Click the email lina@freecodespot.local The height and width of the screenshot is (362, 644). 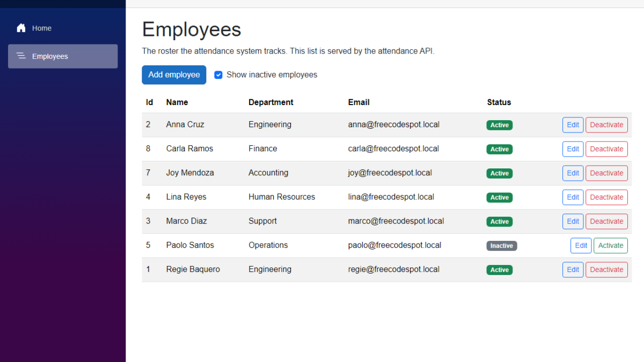pos(391,197)
